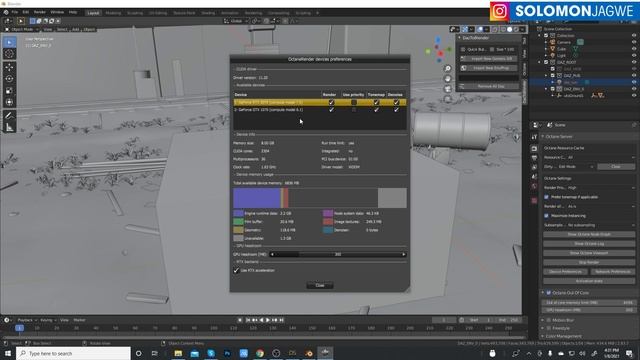Open Resource Cache dropdown set to All
Screen dimensions: 640x360
tap(602, 157)
